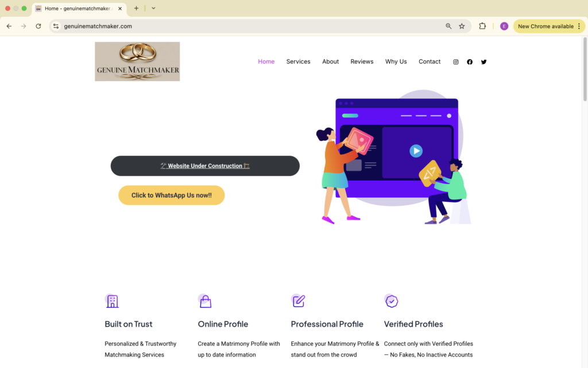Image resolution: width=588 pixels, height=368 pixels.
Task: Click the Built on Trust building icon
Action: (112, 301)
